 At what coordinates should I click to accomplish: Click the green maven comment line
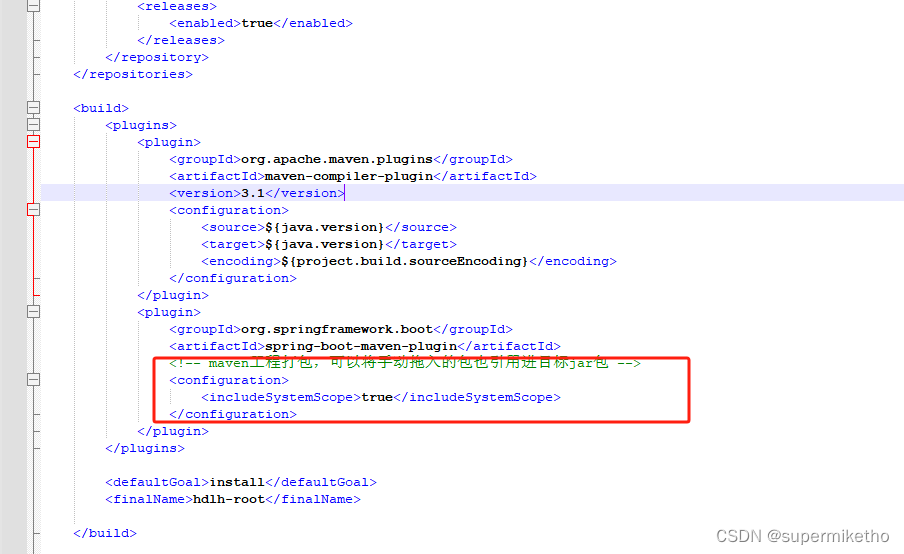(x=405, y=363)
